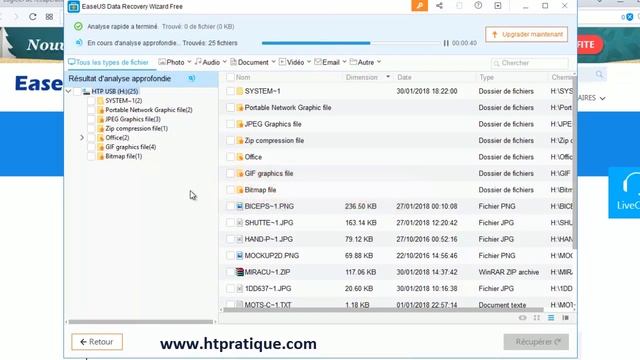Click the SYSTEM~1 folder icon in list

pyautogui.click(x=240, y=91)
